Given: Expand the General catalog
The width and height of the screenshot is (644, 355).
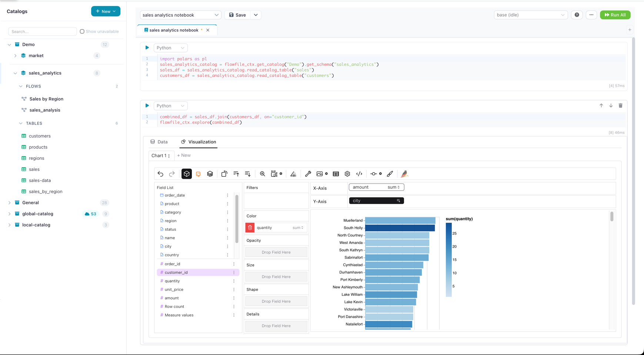Looking at the screenshot, I should (9, 203).
